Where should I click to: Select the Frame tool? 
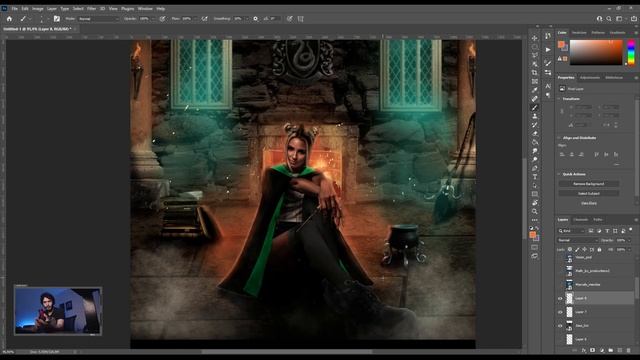[534, 81]
